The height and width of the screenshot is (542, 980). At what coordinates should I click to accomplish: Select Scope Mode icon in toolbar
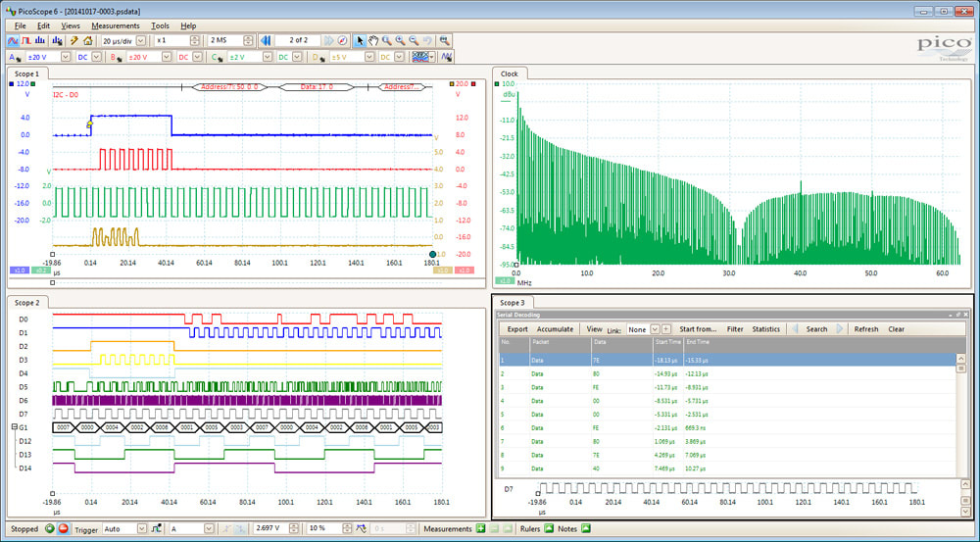pyautogui.click(x=13, y=40)
